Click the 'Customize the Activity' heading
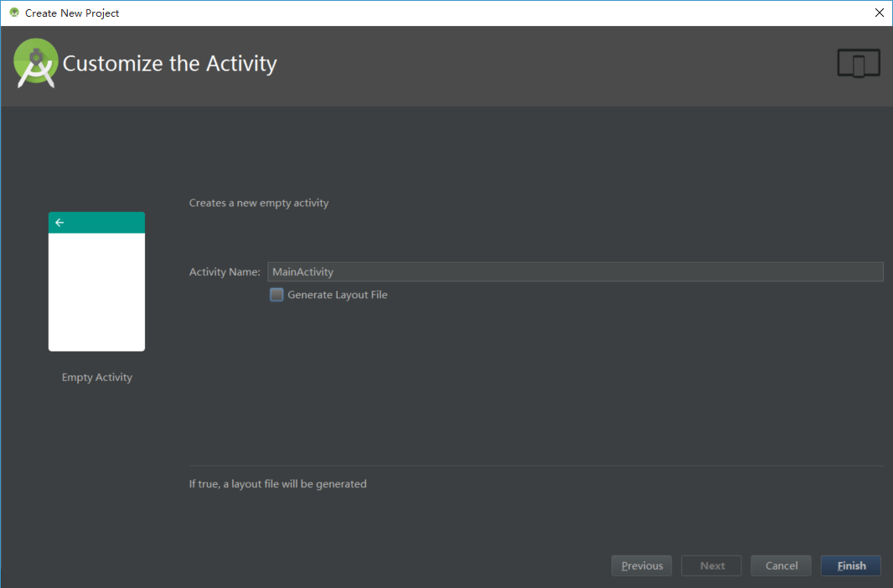This screenshot has width=893, height=588. click(170, 64)
